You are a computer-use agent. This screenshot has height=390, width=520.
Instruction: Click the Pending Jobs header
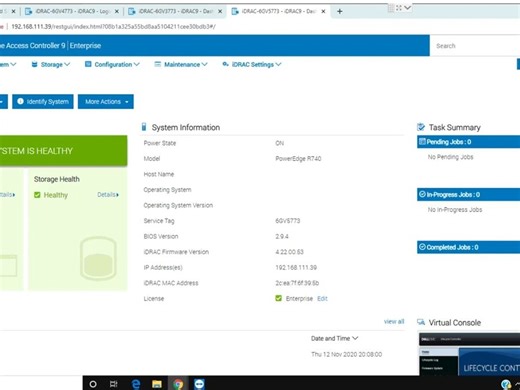click(468, 142)
